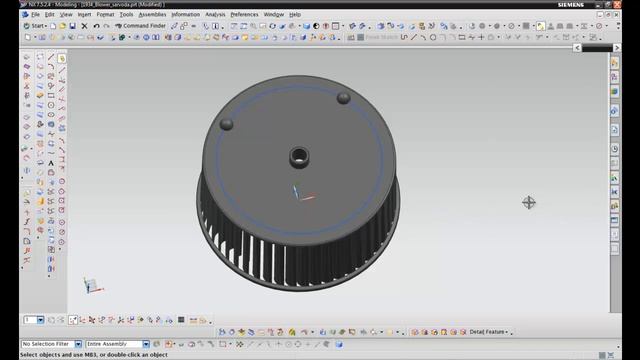This screenshot has width=640, height=360.
Task: Open the Assemblies menu
Action: 152,14
